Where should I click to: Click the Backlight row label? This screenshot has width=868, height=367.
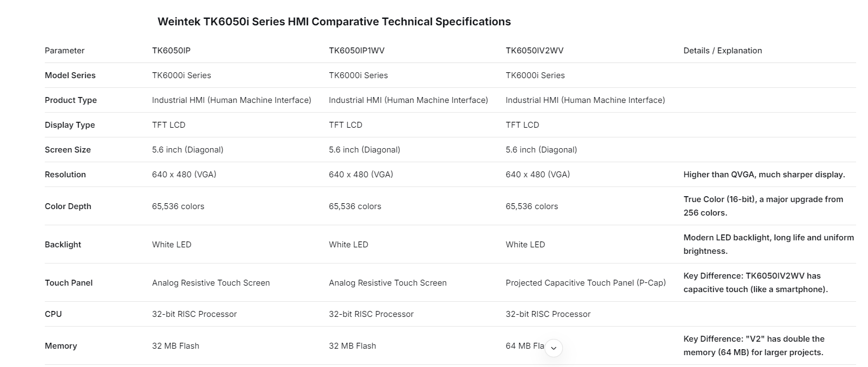coord(63,245)
